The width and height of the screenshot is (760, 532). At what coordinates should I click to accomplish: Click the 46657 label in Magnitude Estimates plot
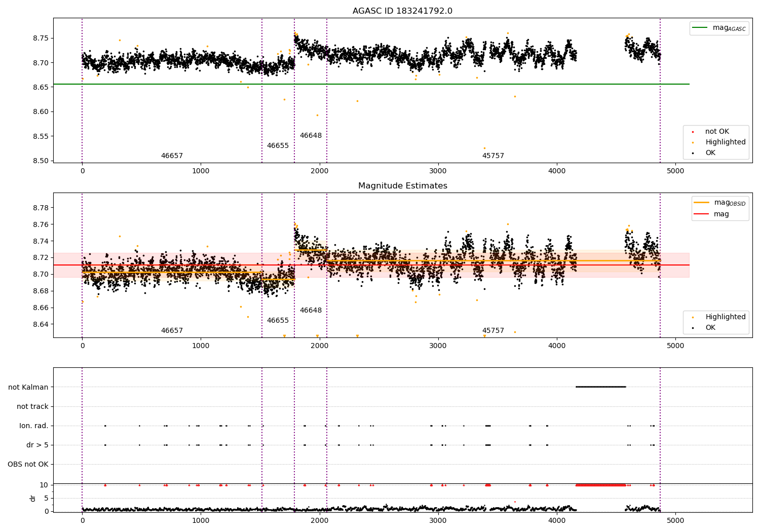[172, 331]
